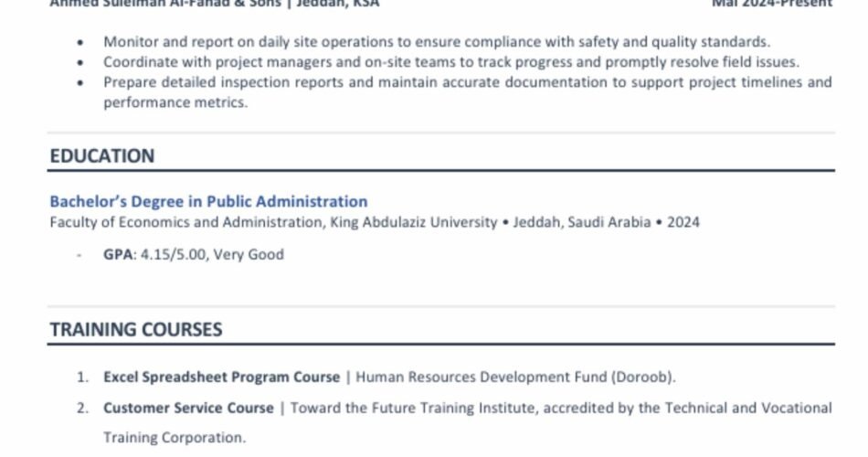Click the Jeddah, Saudi Arabia location text
This screenshot has height=457, width=868.
582,222
